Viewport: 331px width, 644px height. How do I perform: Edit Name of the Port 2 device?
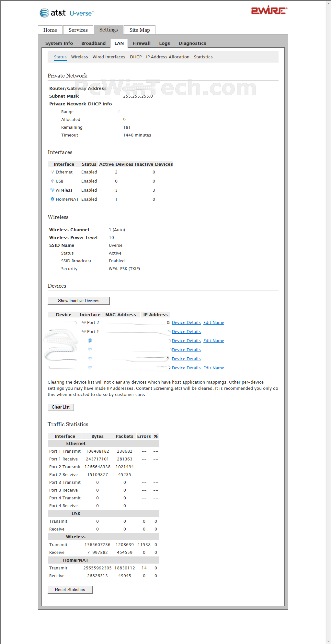point(214,323)
